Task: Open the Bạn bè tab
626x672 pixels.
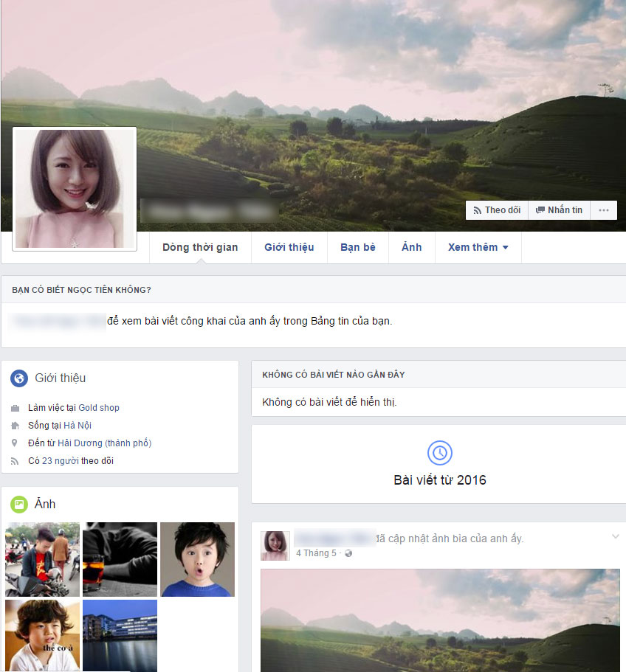Action: [x=357, y=247]
